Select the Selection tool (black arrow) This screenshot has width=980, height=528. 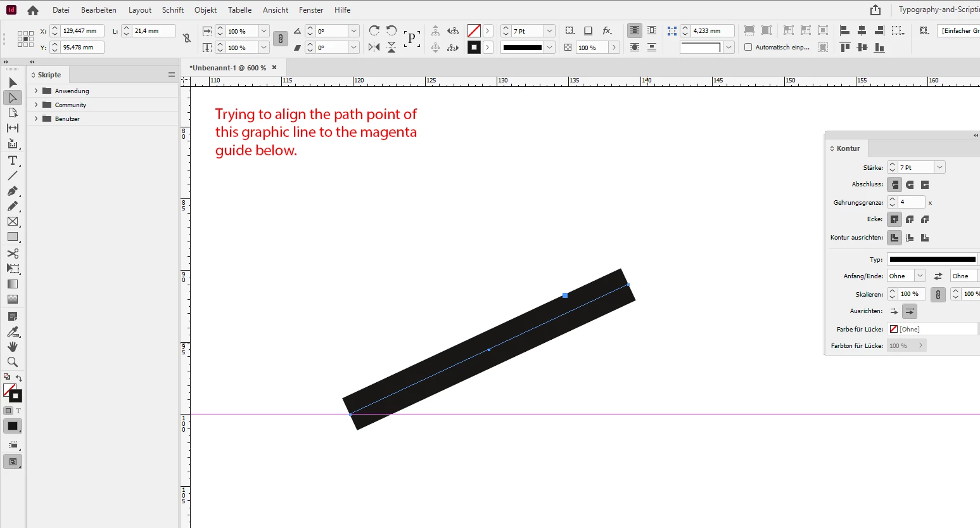13,82
